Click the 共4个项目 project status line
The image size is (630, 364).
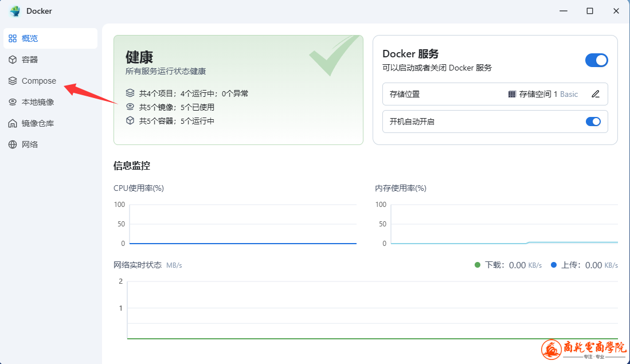[193, 93]
